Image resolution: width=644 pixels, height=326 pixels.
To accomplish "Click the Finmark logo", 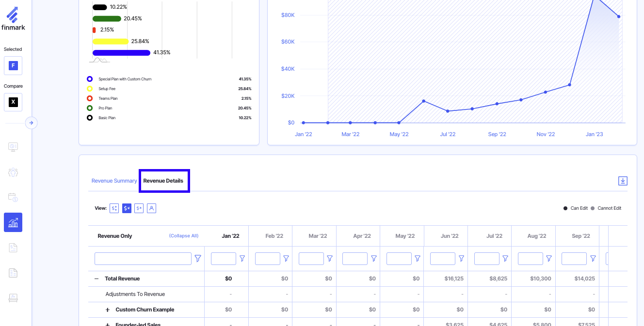I will [13, 18].
